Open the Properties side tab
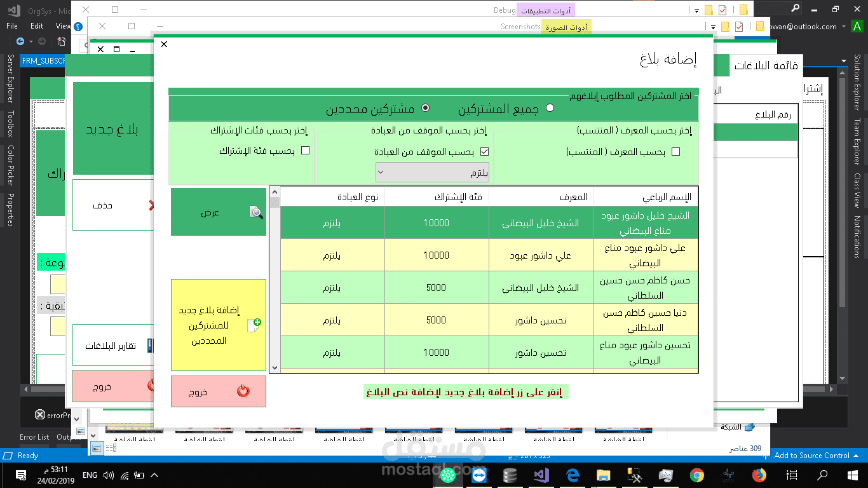Viewport: 868px width, 488px height. click(x=10, y=210)
